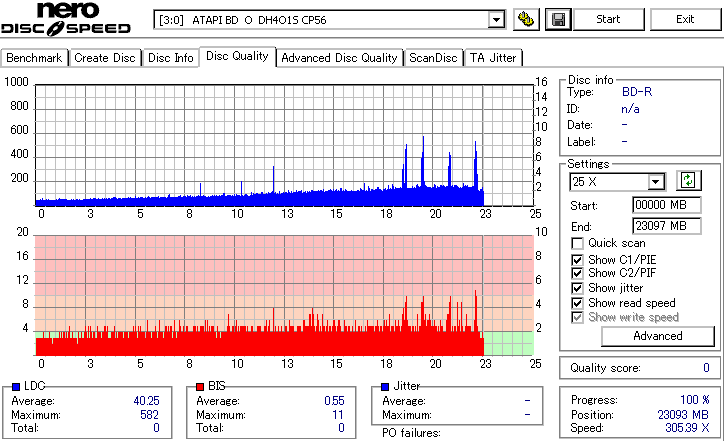Uncheck Show C1/PIE checkbox
Screen dimensions: 724x441
(x=577, y=260)
